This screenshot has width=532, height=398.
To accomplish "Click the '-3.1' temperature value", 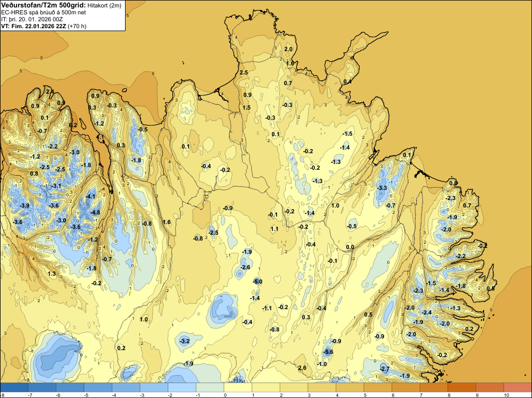I will coord(56,186).
